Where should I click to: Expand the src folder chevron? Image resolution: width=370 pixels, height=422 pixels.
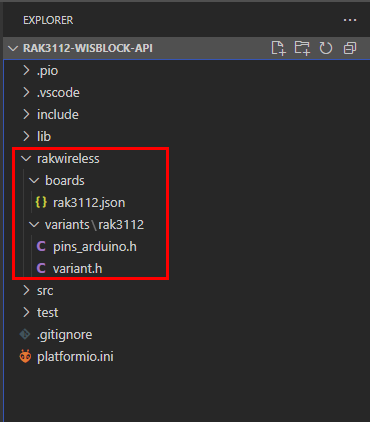point(26,290)
